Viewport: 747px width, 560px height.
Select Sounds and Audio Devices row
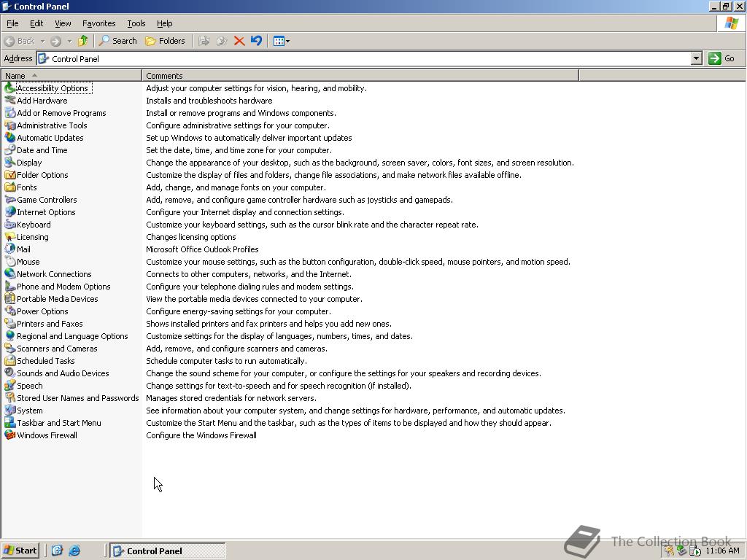point(57,373)
